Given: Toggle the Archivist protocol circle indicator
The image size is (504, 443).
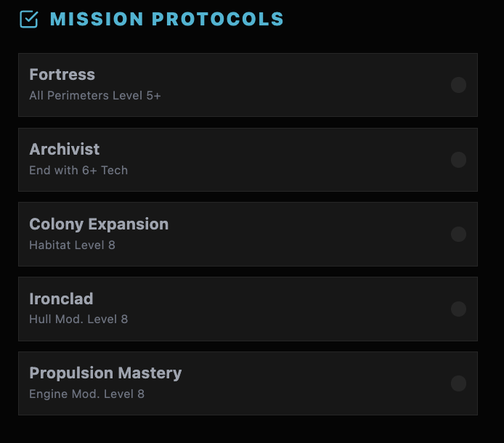Looking at the screenshot, I should tap(458, 160).
